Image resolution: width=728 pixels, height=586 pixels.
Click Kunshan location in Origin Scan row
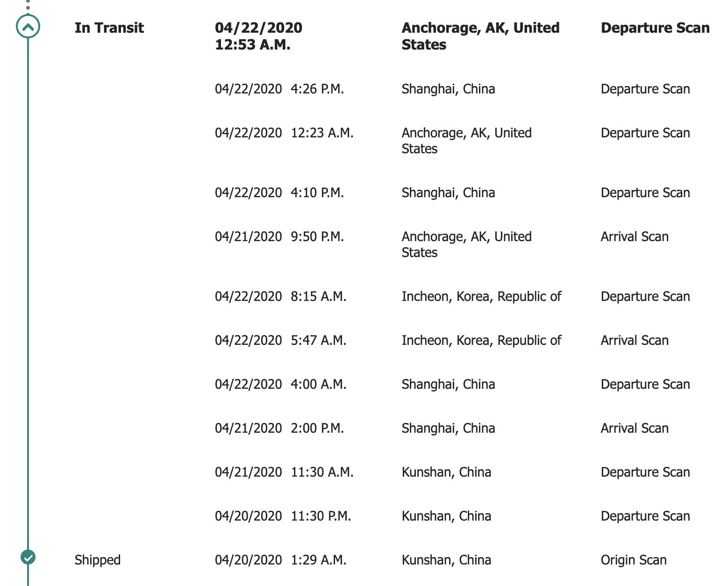click(446, 560)
